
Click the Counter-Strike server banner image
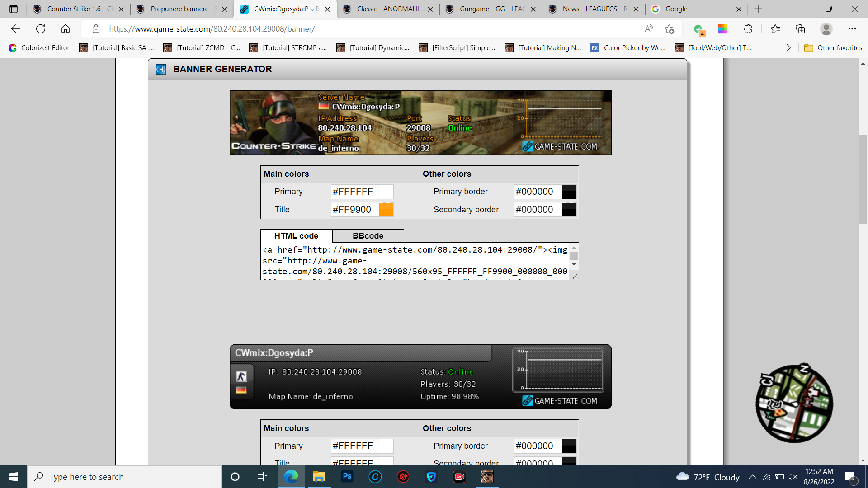(420, 123)
